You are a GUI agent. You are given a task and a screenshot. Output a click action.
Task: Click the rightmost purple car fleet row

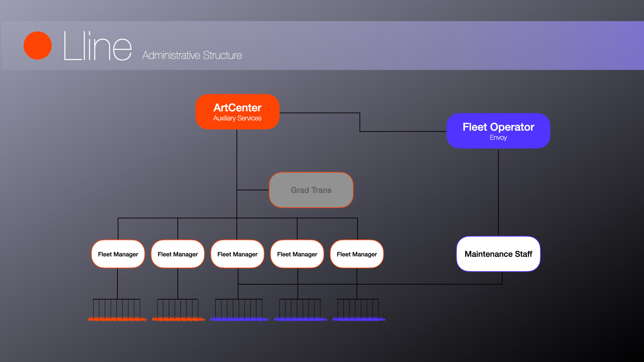(x=359, y=319)
